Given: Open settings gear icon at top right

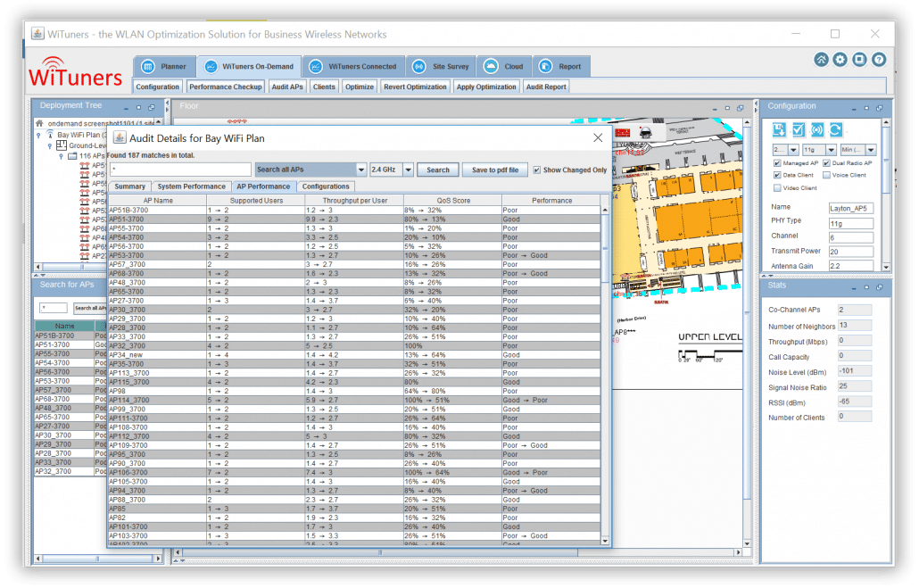Looking at the screenshot, I should [x=840, y=60].
